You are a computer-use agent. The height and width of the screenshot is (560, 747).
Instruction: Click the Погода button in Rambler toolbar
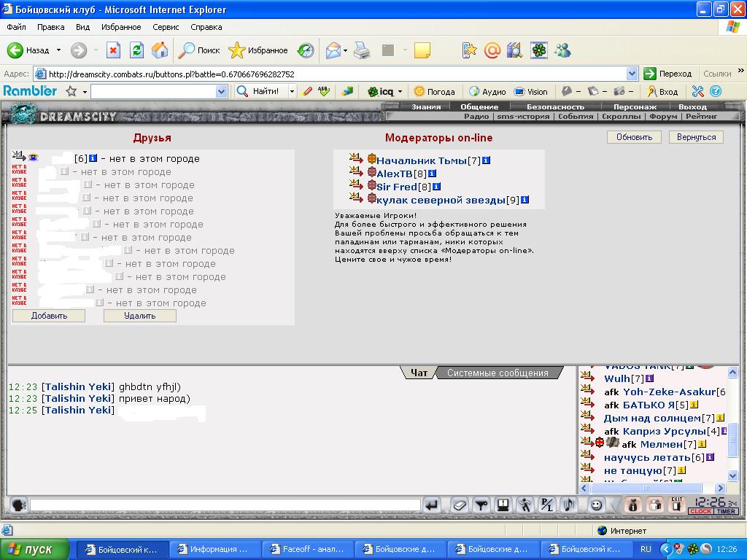[435, 91]
